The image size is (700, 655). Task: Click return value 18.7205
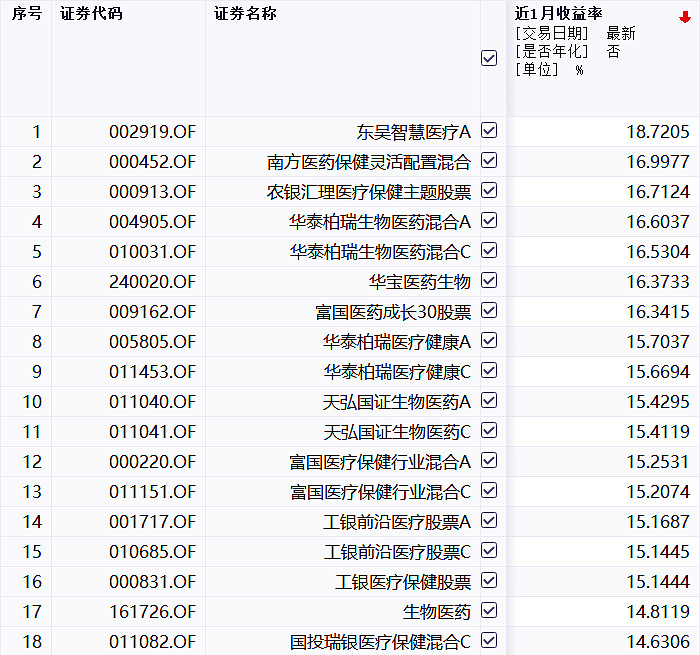point(658,132)
